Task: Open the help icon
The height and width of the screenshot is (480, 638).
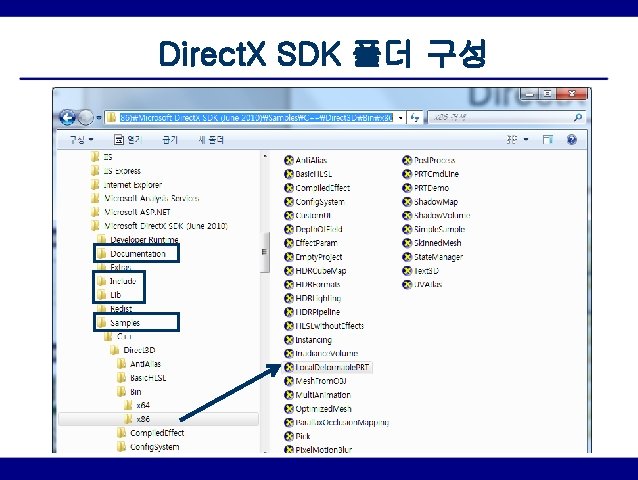Action: point(572,140)
